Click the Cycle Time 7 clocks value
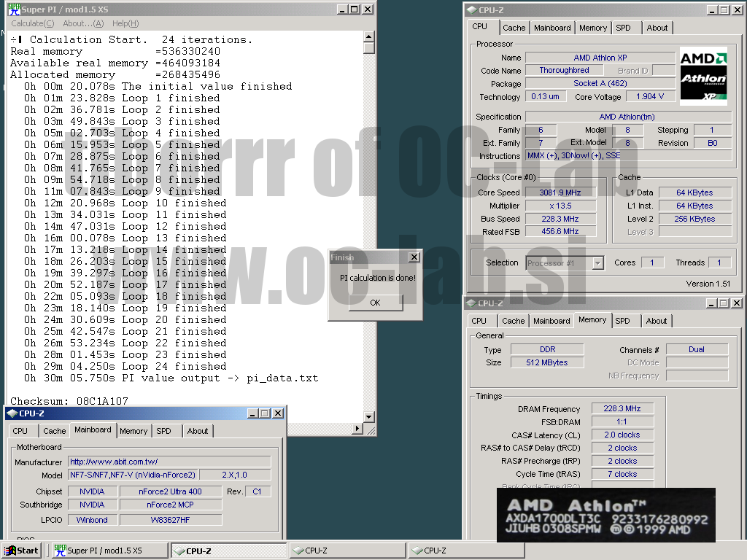Screen dimensions: 747x560 [622, 474]
